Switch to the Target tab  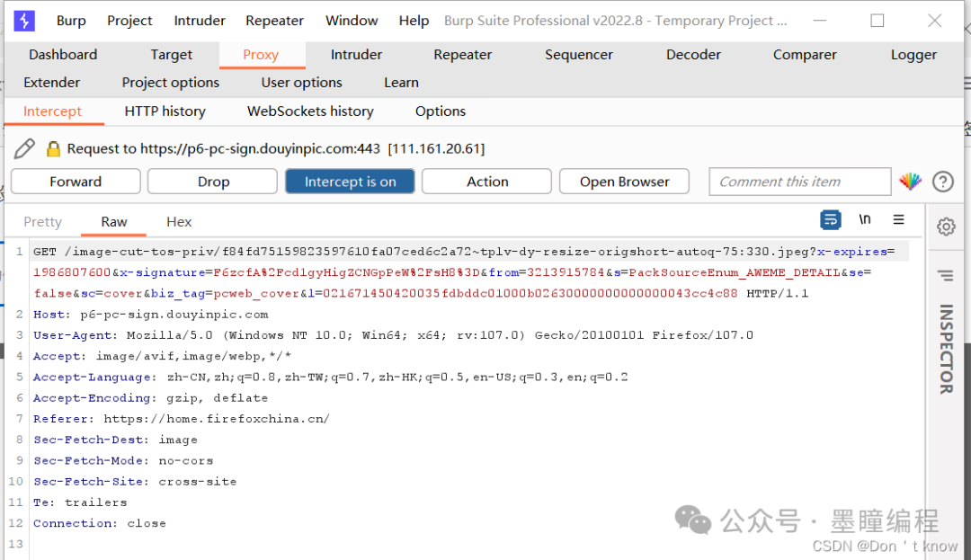coord(172,55)
